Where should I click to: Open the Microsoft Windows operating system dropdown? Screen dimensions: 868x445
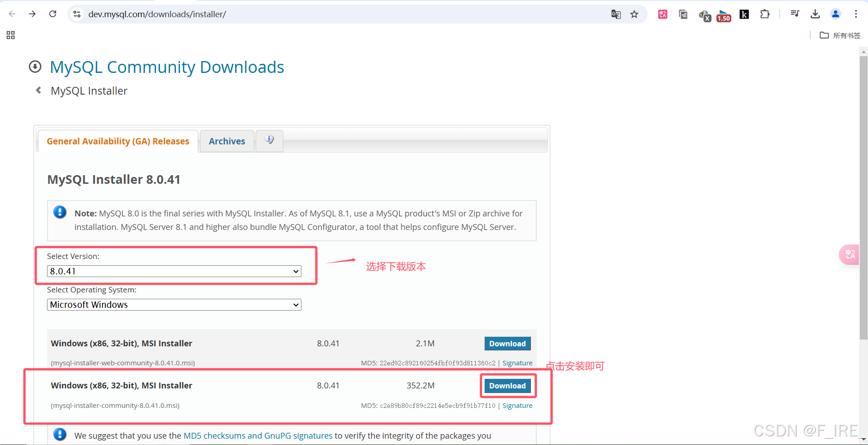174,305
